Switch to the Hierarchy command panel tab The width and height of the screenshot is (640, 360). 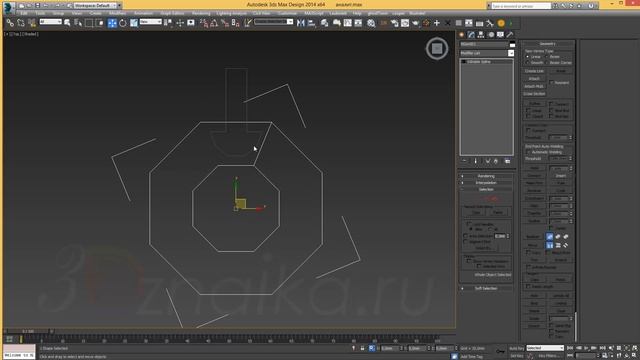[481, 35]
